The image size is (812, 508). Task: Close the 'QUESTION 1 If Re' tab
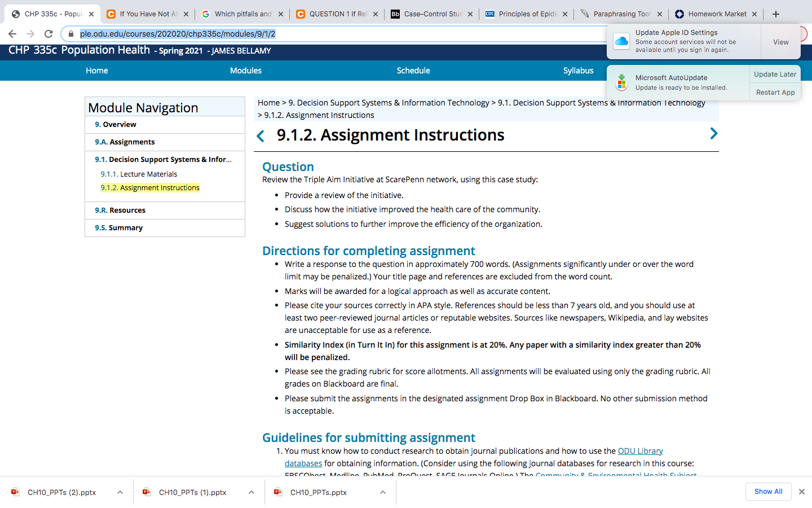pyautogui.click(x=376, y=14)
